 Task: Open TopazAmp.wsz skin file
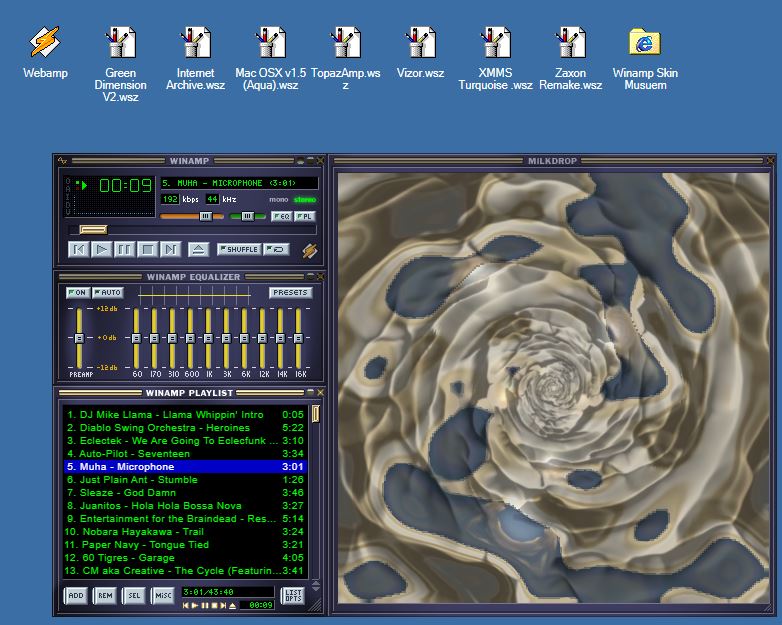coord(345,57)
